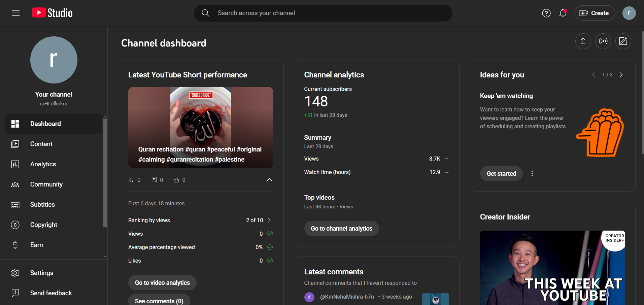Click the Settings gear icon
This screenshot has width=644, height=305.
click(x=15, y=273)
